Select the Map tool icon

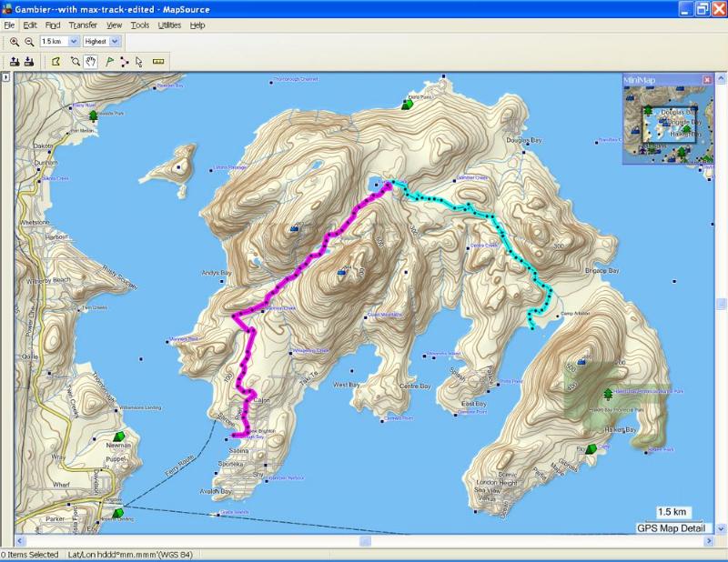[56, 61]
